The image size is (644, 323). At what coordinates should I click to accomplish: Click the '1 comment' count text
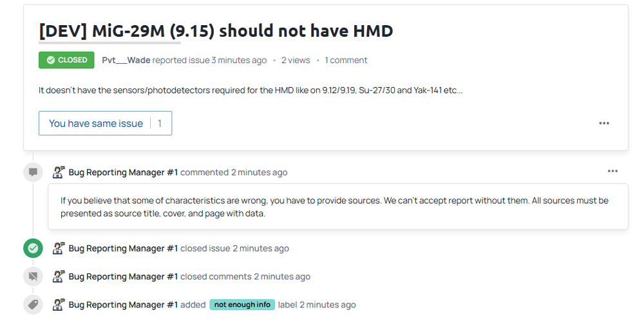(x=346, y=60)
